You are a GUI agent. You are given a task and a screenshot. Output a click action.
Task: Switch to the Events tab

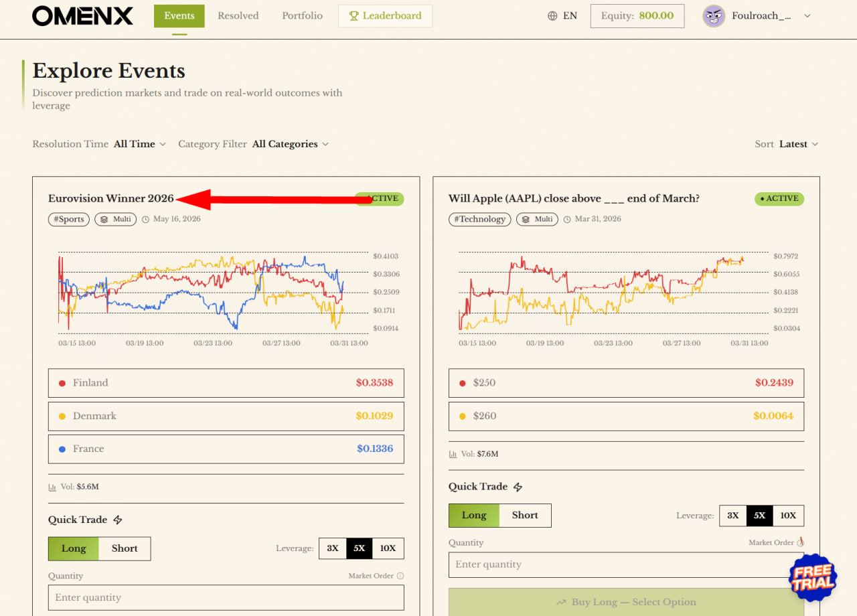[x=179, y=16]
